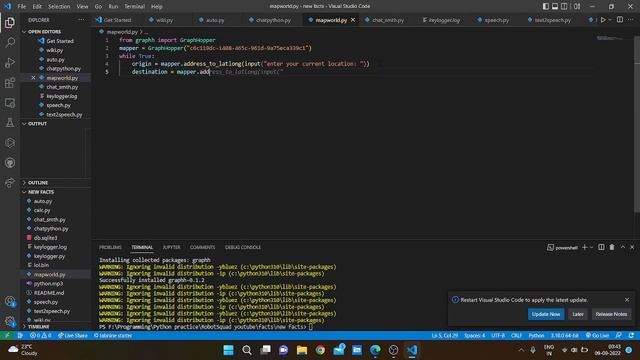Open the Terminal menu
The width and height of the screenshot is (640, 360).
pos(134,6)
